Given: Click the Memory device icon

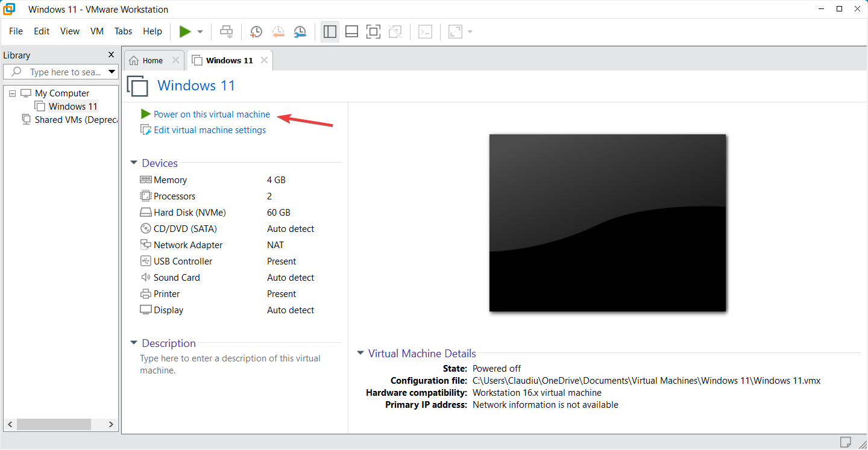Looking at the screenshot, I should tap(145, 180).
